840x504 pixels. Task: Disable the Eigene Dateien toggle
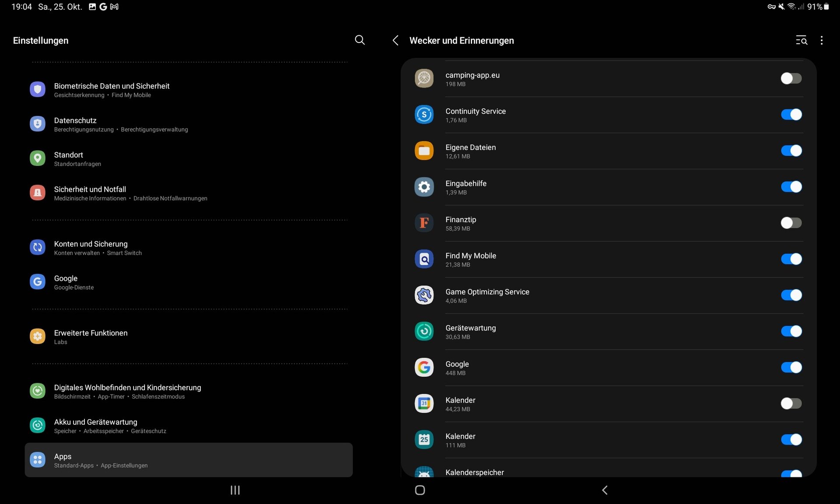pyautogui.click(x=791, y=150)
